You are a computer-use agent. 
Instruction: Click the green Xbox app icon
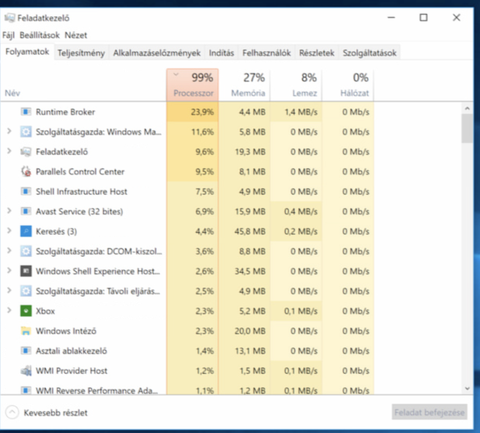[26, 311]
